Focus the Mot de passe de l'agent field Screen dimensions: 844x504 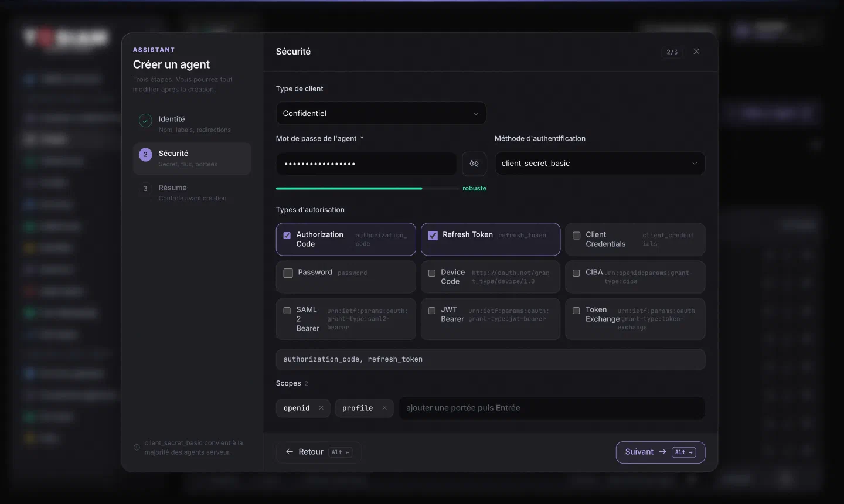[x=366, y=164]
